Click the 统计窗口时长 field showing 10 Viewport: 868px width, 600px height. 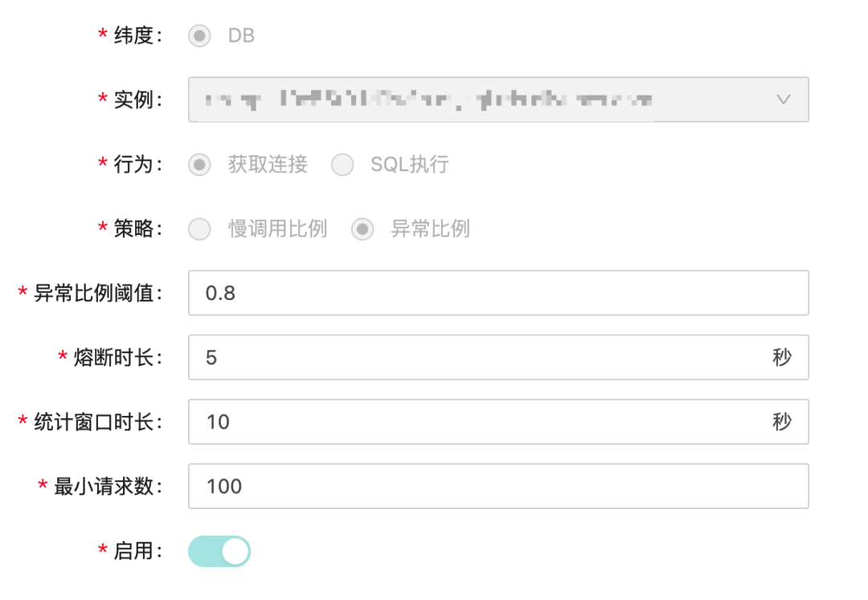point(482,421)
